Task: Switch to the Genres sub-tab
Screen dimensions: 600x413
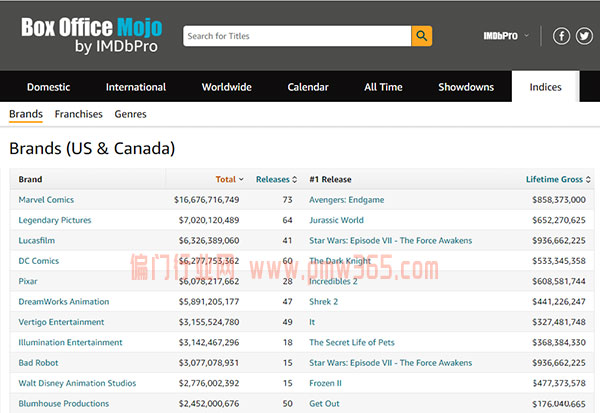Action: tap(130, 114)
